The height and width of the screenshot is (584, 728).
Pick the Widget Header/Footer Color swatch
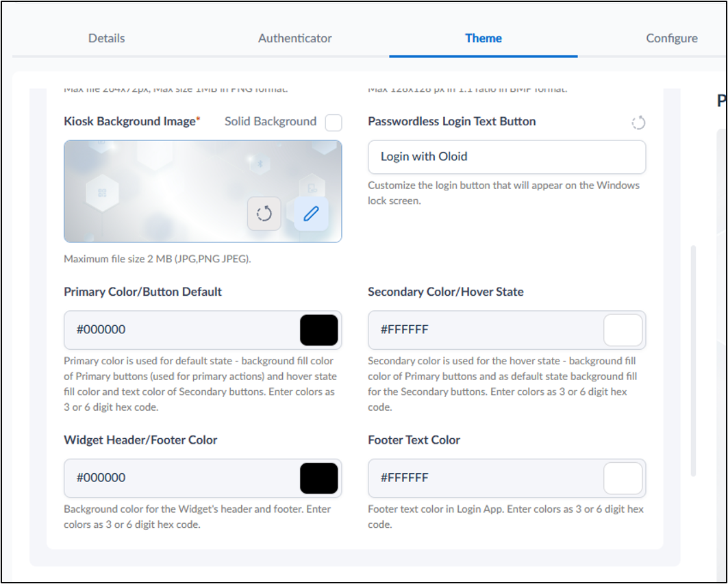point(319,478)
